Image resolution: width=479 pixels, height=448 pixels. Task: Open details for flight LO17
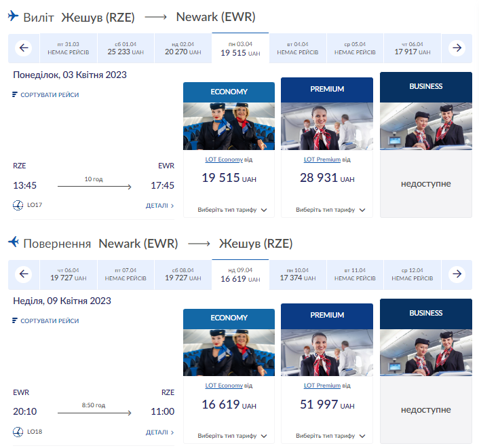pos(159,206)
